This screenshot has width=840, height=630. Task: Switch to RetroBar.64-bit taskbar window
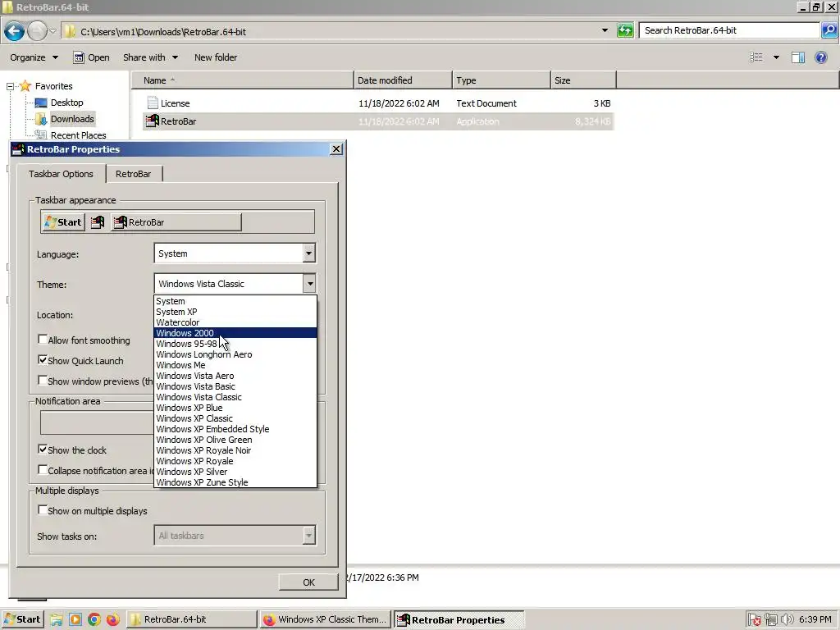[x=192, y=619]
